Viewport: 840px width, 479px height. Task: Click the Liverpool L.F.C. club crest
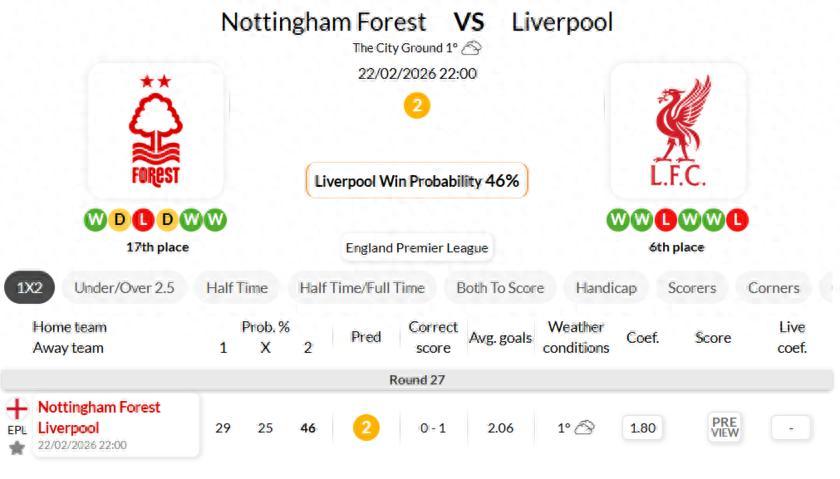[677, 130]
